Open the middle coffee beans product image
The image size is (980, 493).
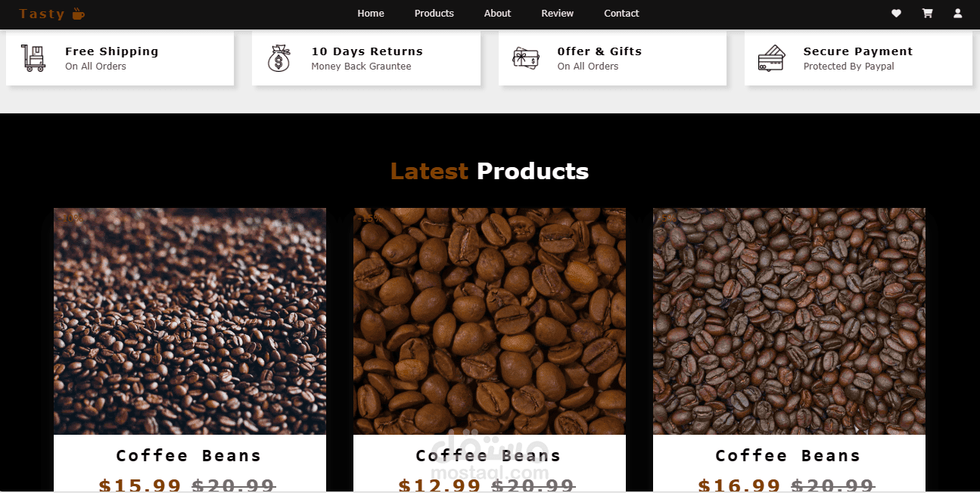coord(490,321)
